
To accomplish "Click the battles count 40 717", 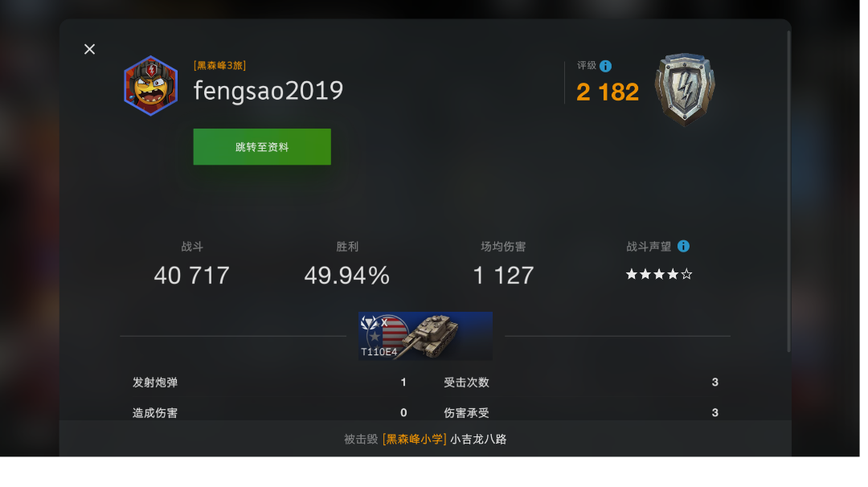I will tap(191, 275).
